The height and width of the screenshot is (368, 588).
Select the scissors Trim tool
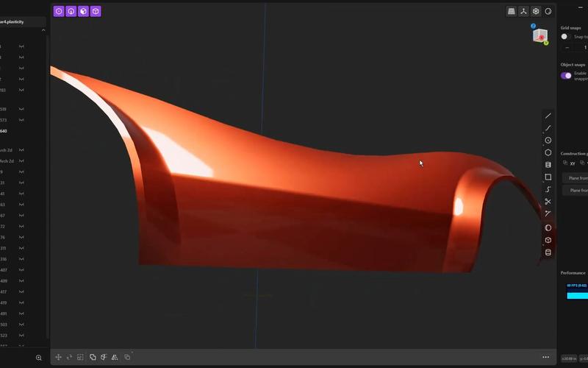pos(548,202)
